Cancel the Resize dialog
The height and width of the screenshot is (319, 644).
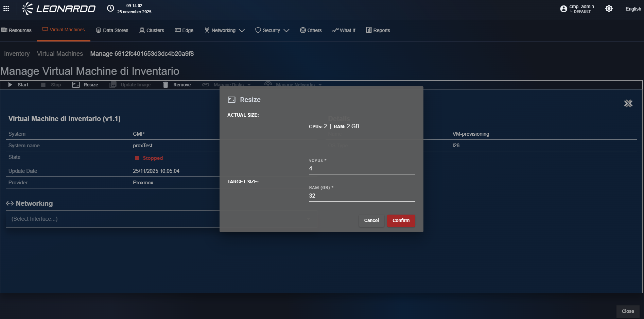pyautogui.click(x=371, y=220)
